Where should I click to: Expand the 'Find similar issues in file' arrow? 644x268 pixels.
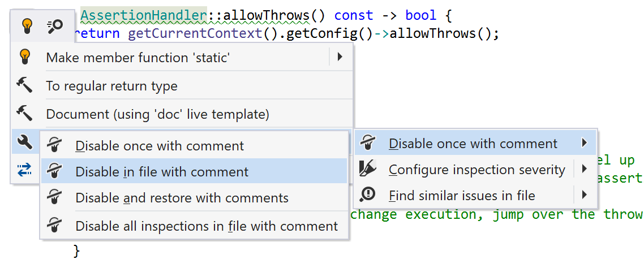click(x=584, y=196)
